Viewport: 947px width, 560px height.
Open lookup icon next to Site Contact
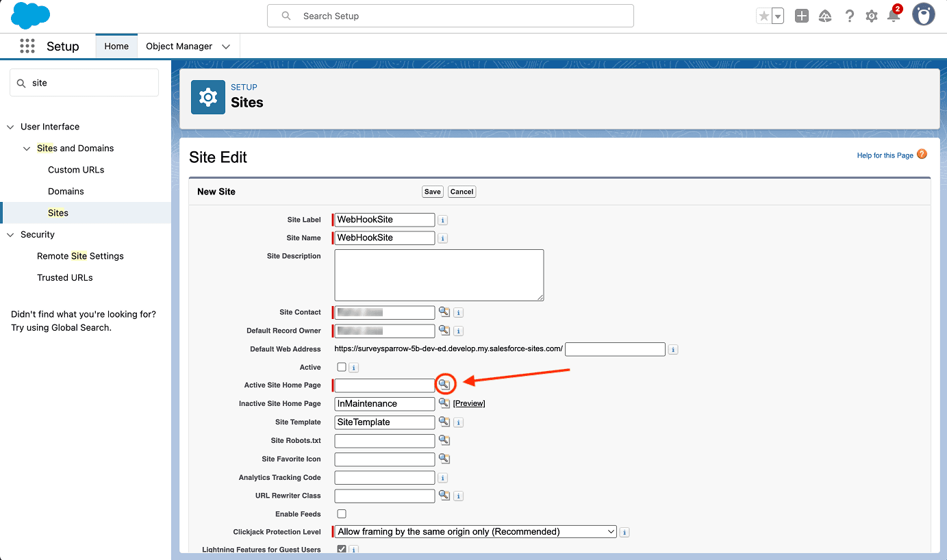pos(444,312)
